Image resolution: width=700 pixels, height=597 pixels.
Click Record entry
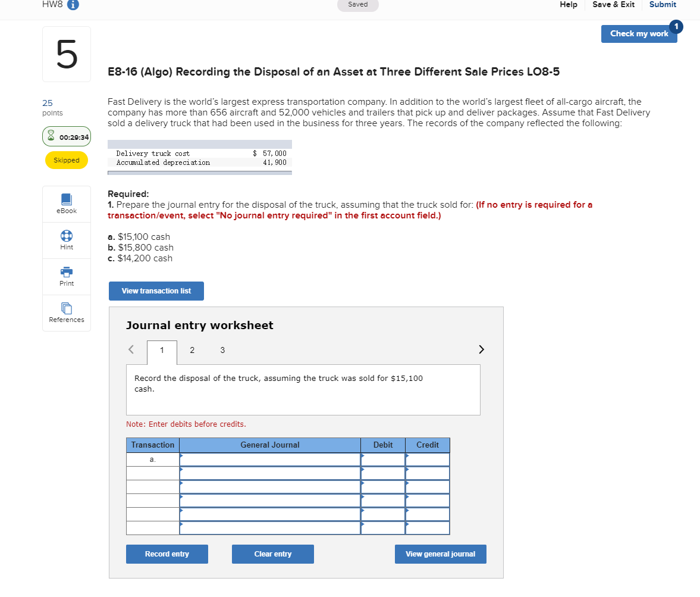(167, 554)
